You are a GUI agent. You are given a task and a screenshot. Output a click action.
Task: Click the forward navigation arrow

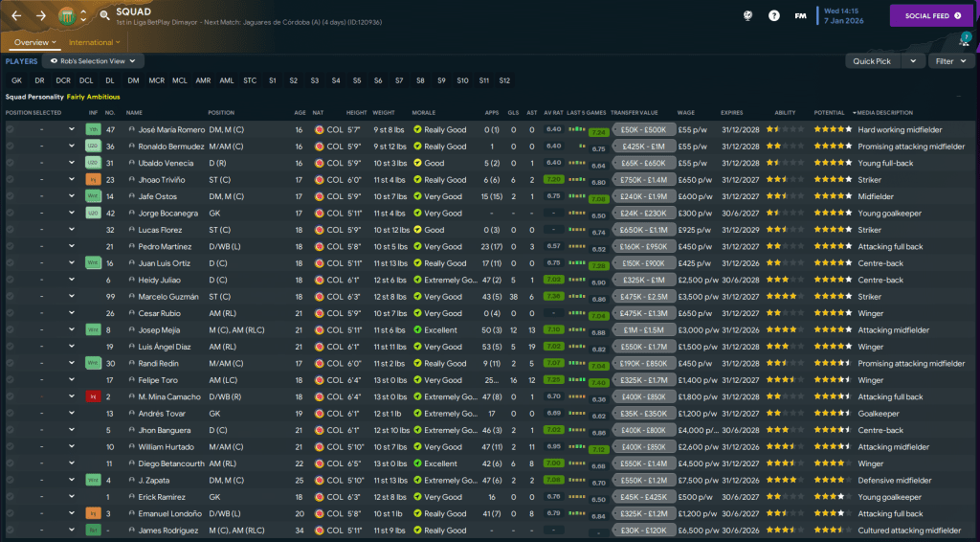tap(41, 16)
